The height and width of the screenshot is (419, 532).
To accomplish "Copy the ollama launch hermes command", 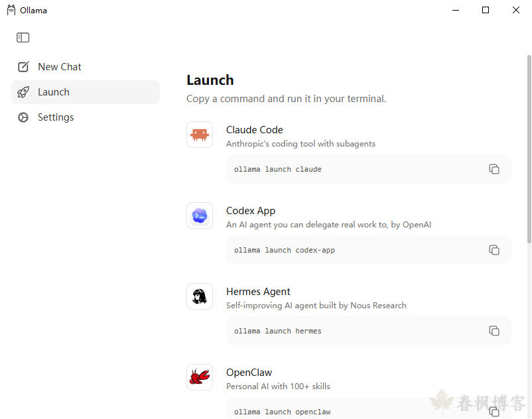I will pos(494,331).
